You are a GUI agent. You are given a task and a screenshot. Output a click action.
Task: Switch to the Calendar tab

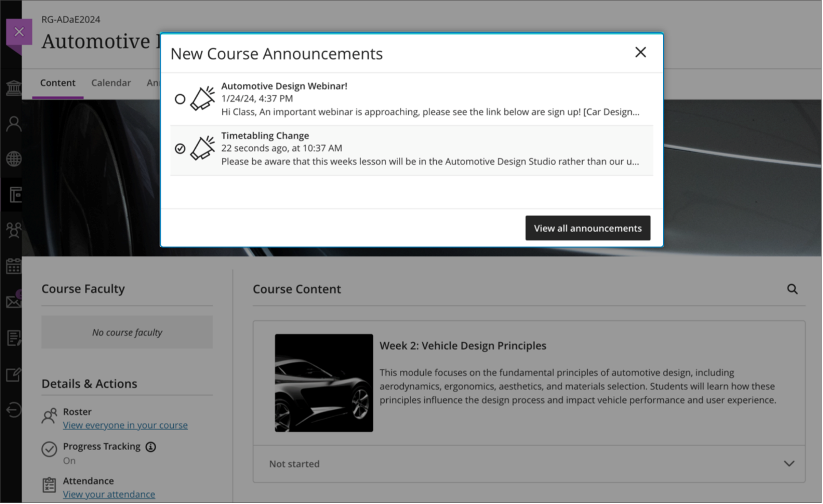point(111,83)
